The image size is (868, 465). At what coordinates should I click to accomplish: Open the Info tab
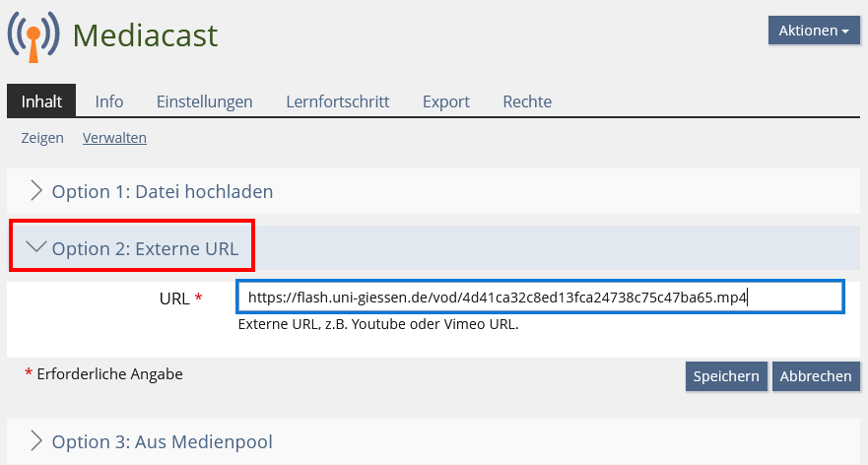(109, 101)
